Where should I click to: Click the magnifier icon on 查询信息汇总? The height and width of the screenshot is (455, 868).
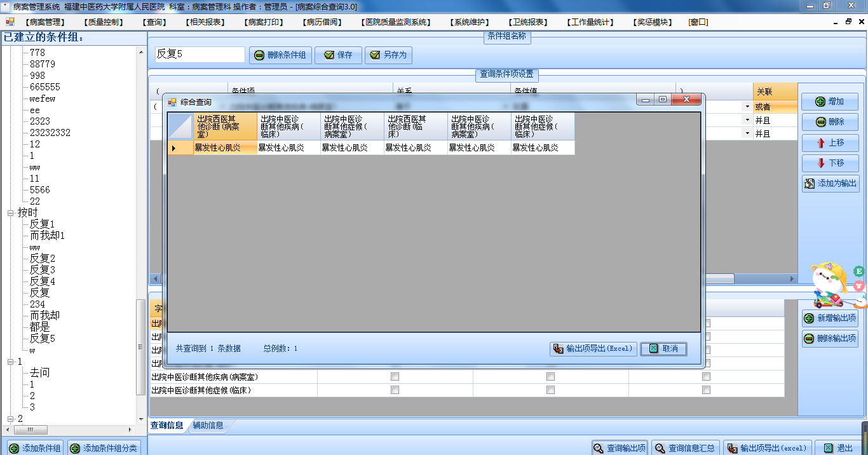(660, 448)
